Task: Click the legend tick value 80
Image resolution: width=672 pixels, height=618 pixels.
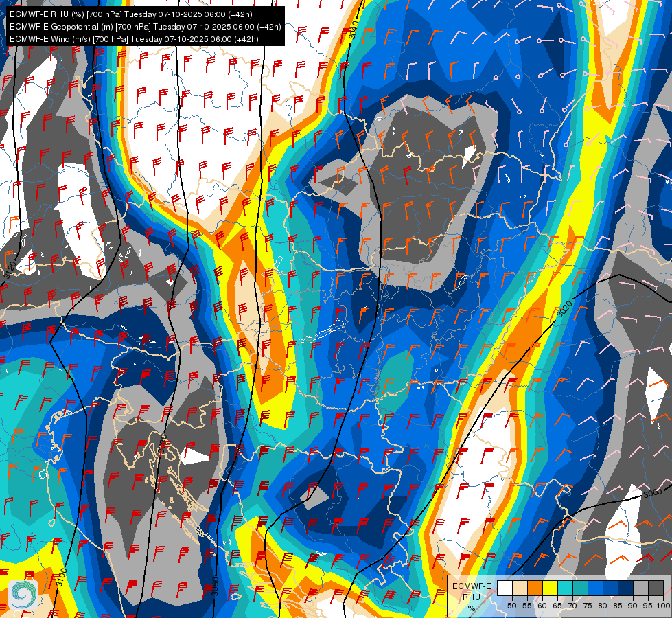Action: pyautogui.click(x=603, y=606)
